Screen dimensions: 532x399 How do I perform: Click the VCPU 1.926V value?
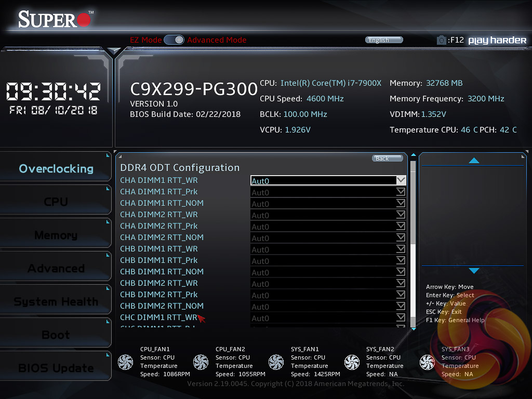(x=298, y=130)
